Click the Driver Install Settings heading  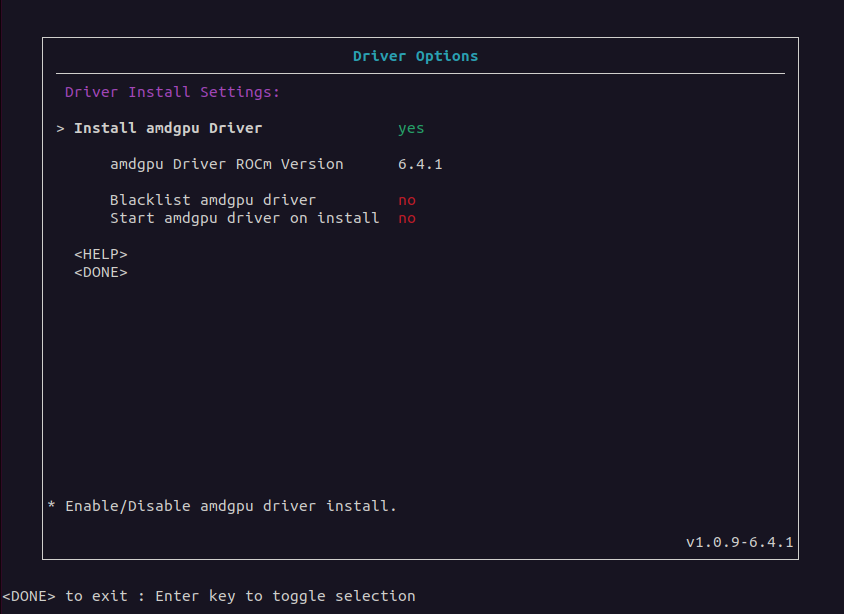click(172, 92)
